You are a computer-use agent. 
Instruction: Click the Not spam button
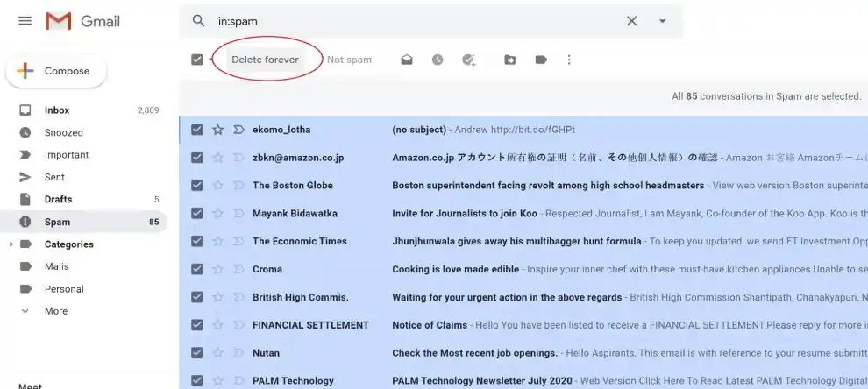pos(349,60)
